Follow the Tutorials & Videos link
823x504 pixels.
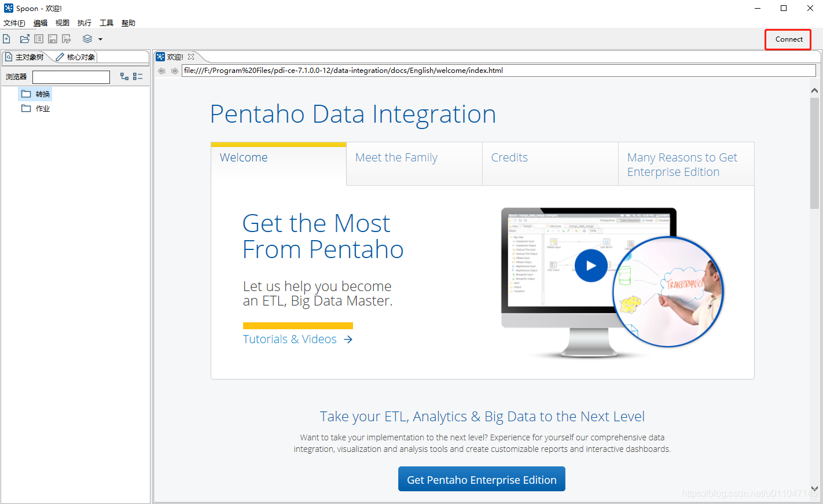pyautogui.click(x=297, y=339)
